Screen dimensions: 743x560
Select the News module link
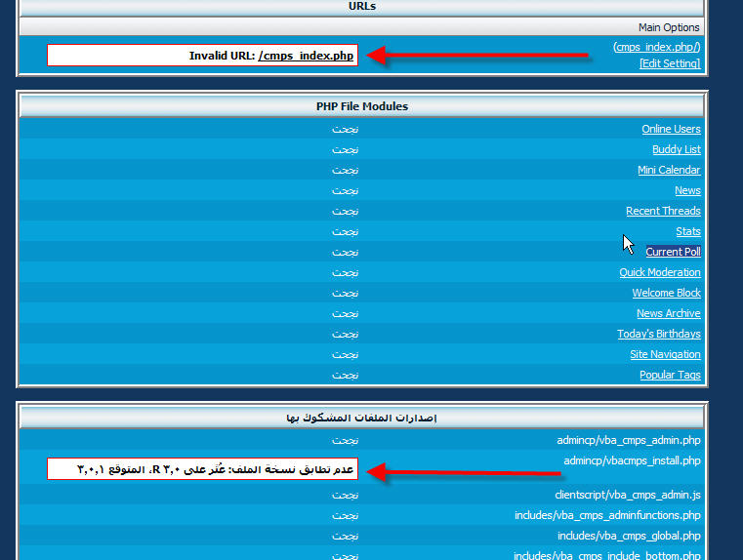click(x=687, y=190)
